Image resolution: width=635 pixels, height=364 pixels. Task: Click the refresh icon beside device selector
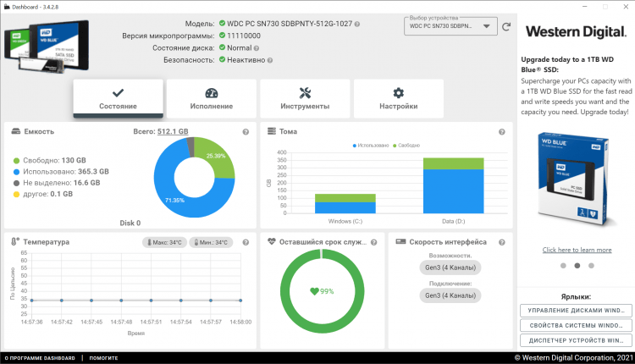pyautogui.click(x=506, y=26)
